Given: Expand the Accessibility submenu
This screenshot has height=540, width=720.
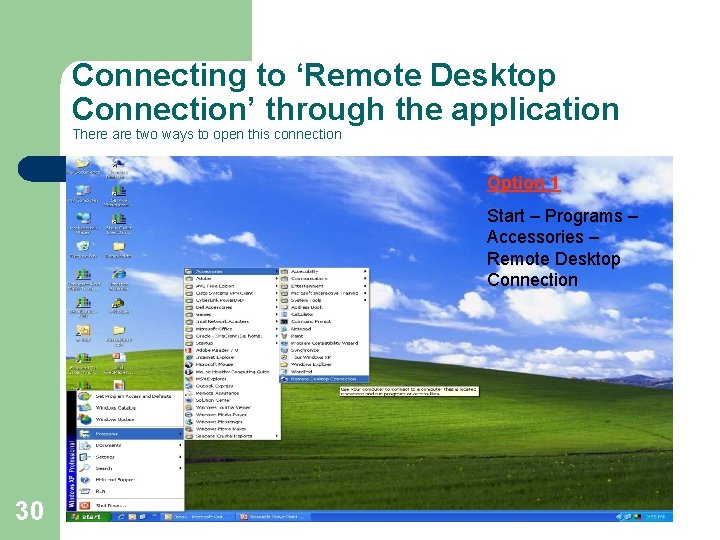Looking at the screenshot, I should click(x=324, y=271).
